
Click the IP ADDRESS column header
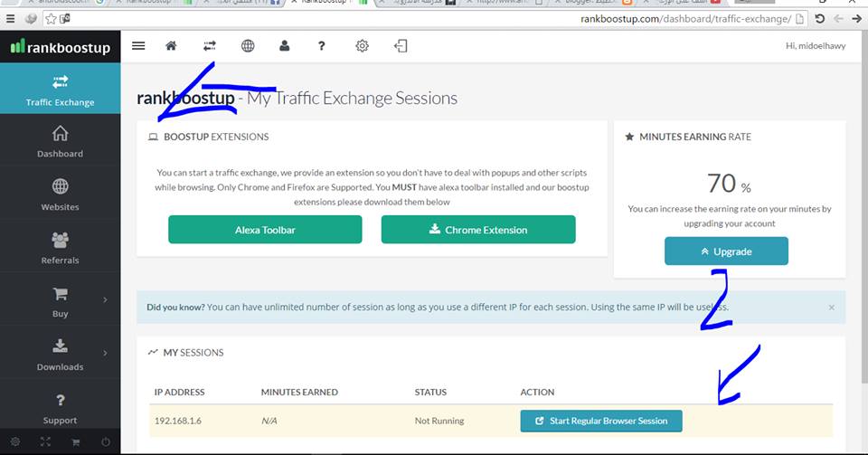[x=179, y=392]
